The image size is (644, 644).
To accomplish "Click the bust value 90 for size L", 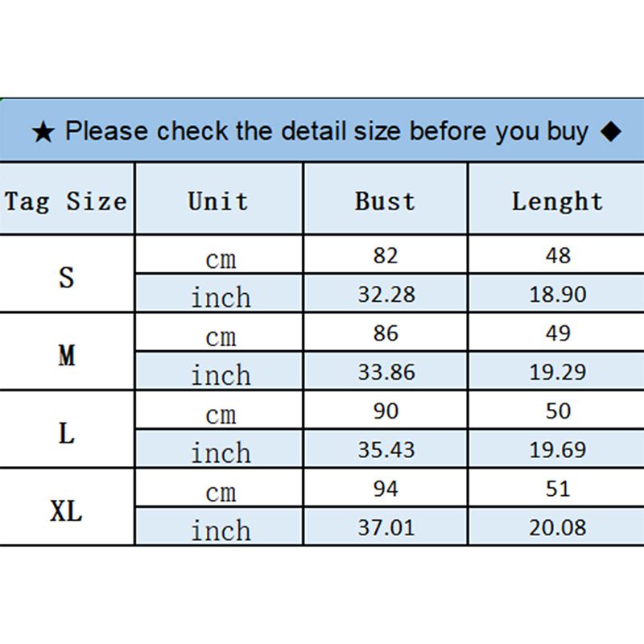I will tap(386, 411).
